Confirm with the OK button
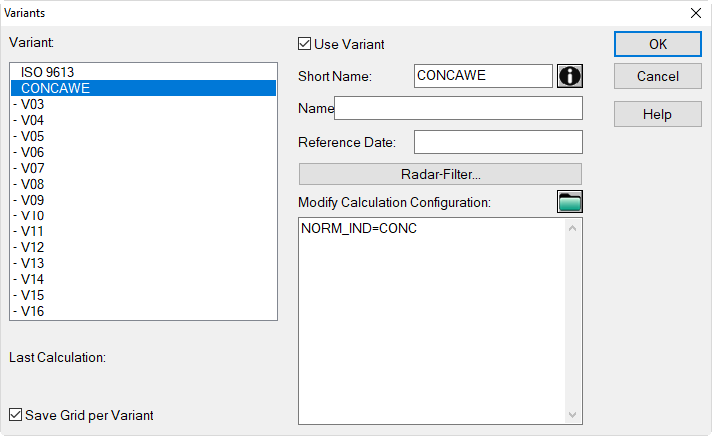 click(658, 44)
